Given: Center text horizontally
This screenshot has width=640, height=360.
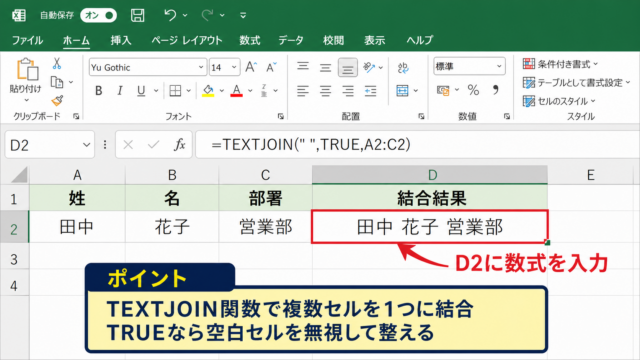Looking at the screenshot, I should tap(325, 91).
